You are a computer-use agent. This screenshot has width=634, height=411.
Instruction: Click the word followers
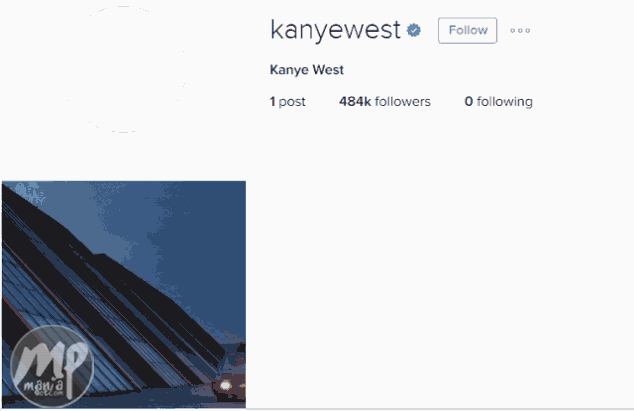coord(403,102)
